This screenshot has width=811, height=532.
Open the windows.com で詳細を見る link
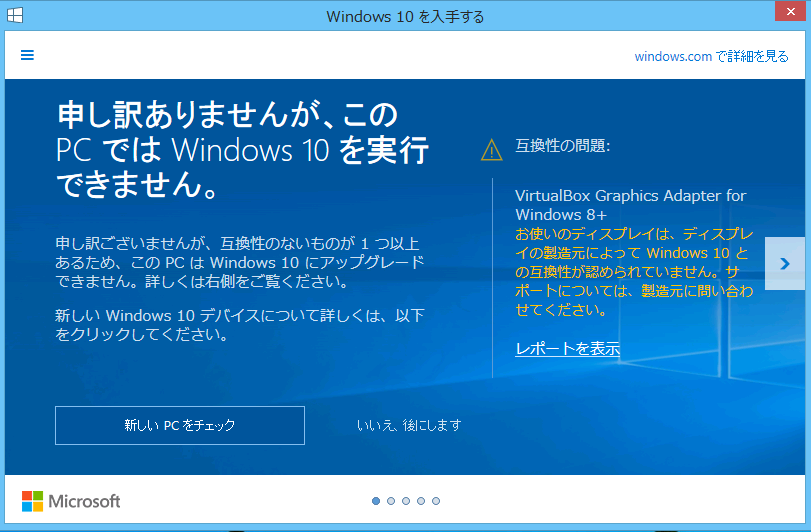(711, 56)
